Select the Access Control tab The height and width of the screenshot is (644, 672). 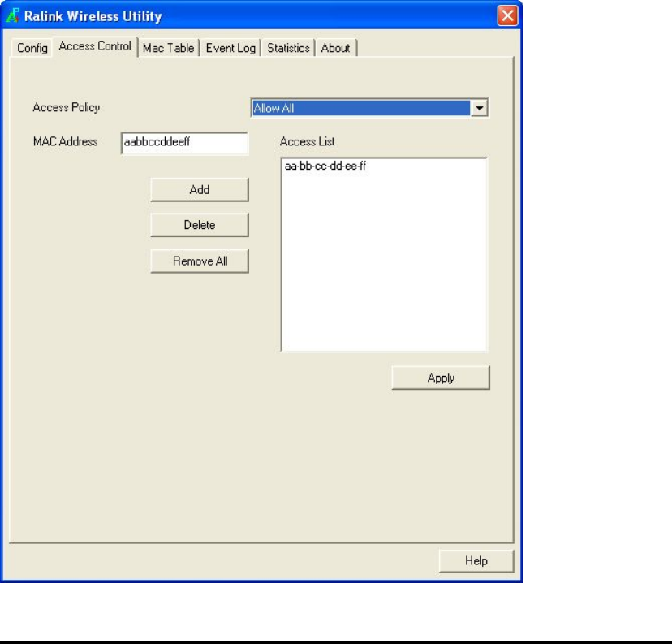click(x=95, y=46)
